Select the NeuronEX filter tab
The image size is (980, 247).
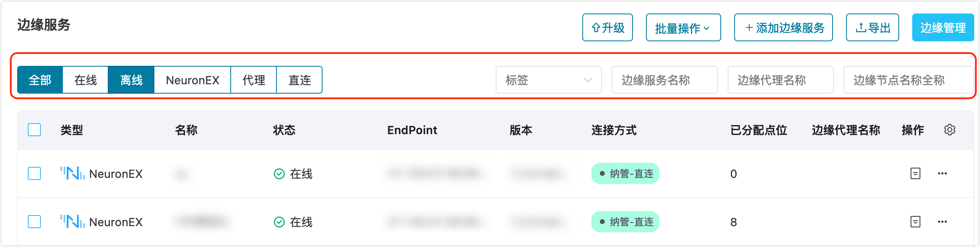point(192,80)
